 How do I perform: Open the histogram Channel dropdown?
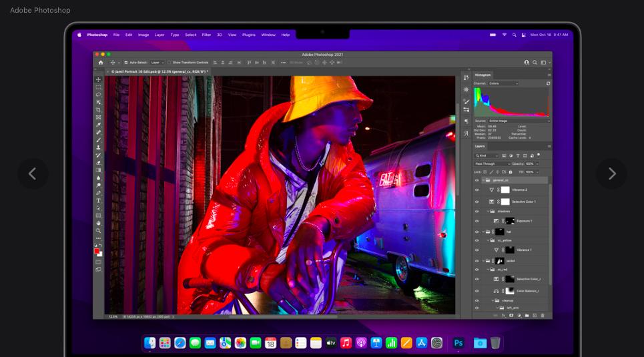coord(504,83)
